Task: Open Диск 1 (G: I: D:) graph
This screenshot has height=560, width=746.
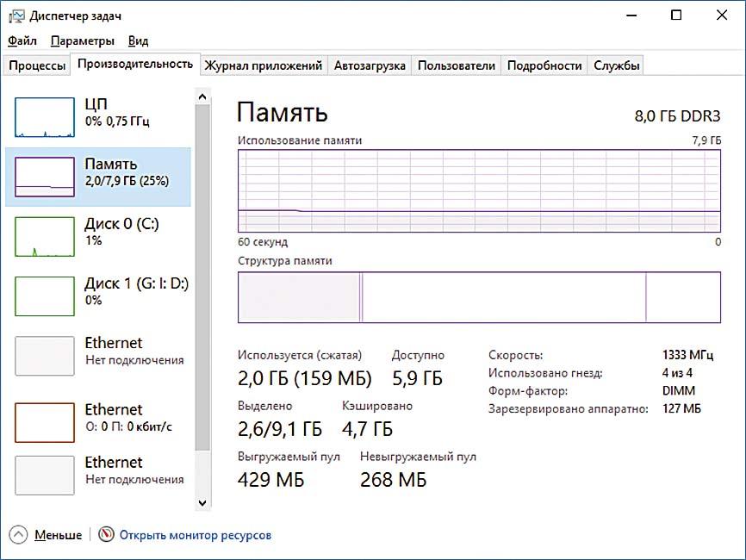Action: tap(45, 296)
